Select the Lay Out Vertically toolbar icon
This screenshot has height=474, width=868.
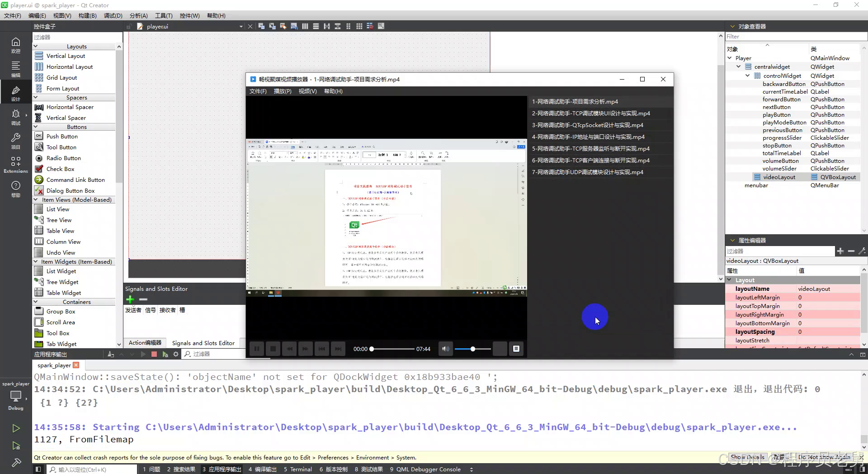[316, 26]
